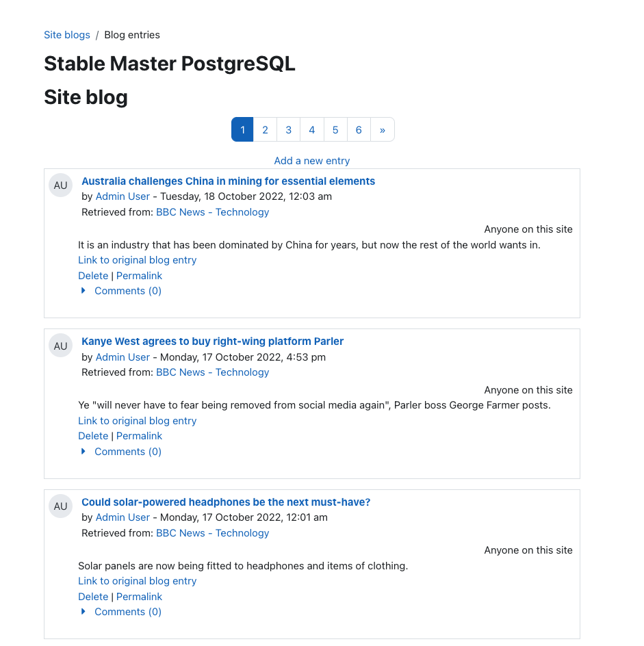This screenshot has height=646, width=644.
Task: Click 'Anyone on this site' on Kanye West entry
Action: coord(528,390)
